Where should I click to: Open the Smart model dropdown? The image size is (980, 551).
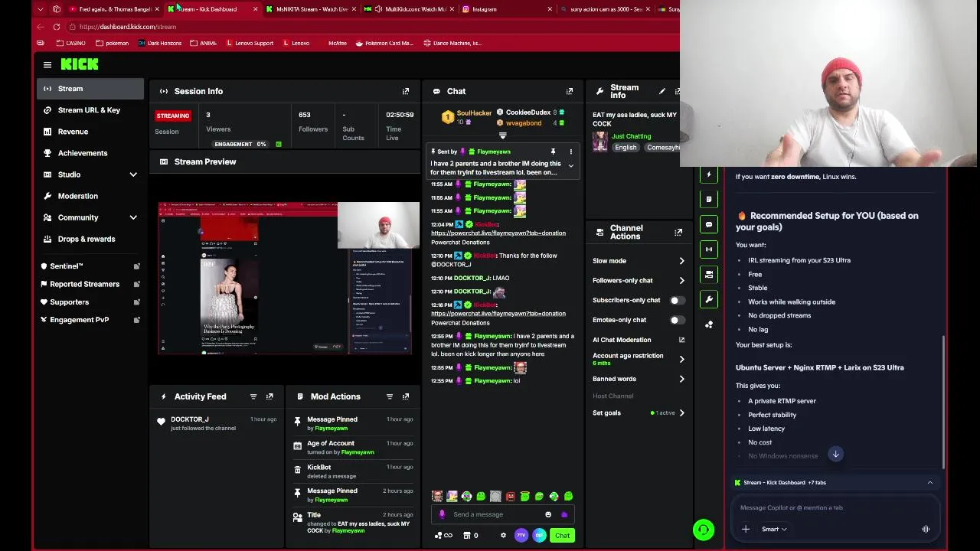[x=774, y=529]
